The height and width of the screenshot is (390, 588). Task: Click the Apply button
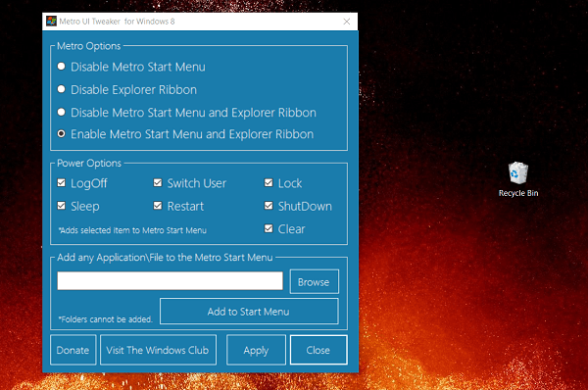pos(256,350)
